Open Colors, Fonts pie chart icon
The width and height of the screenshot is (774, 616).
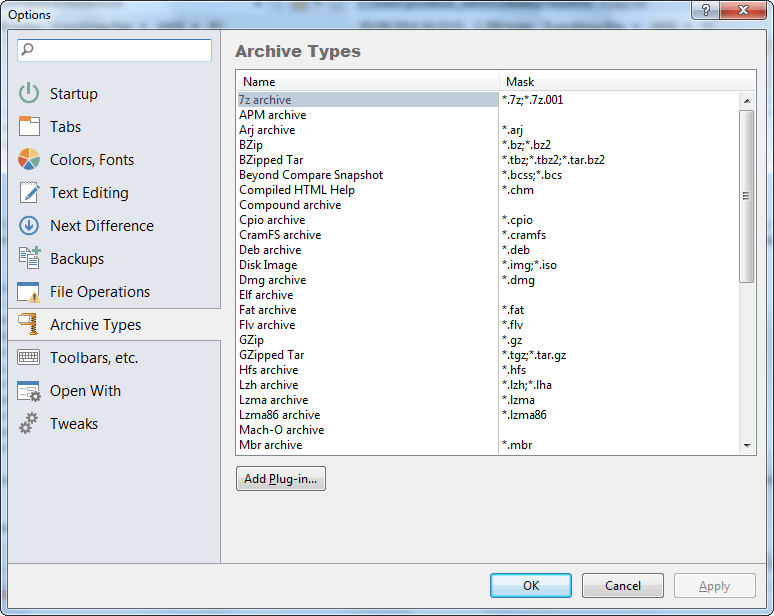point(29,159)
